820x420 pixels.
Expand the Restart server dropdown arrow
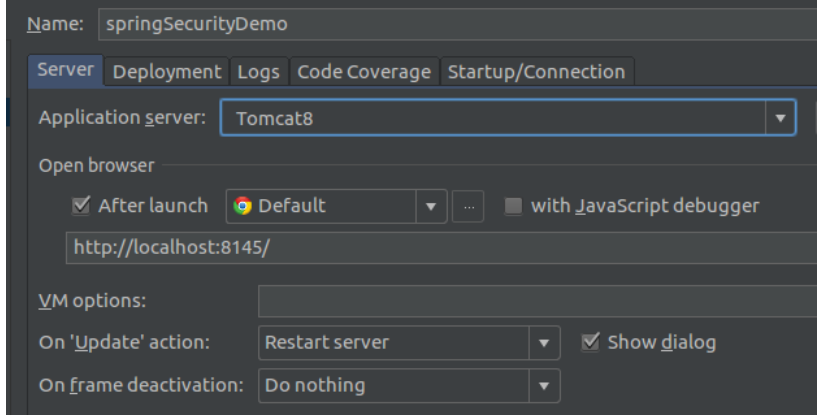544,343
